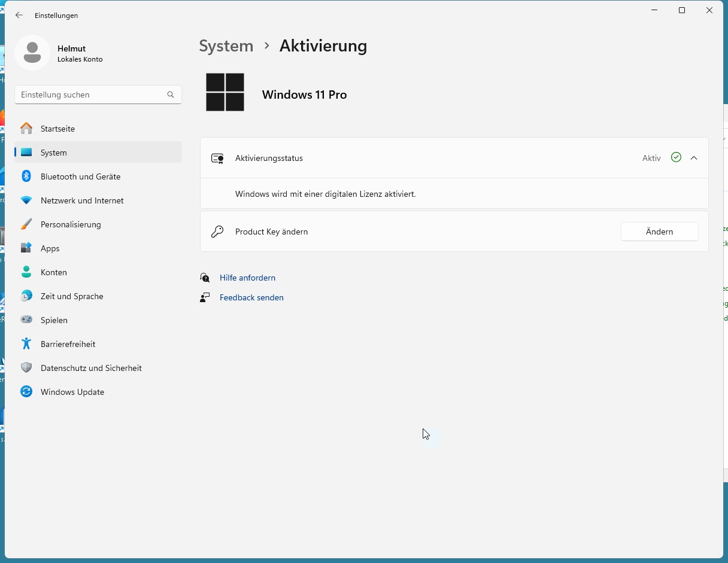
Task: Open Netzwerk und Internet settings
Action: [98, 200]
